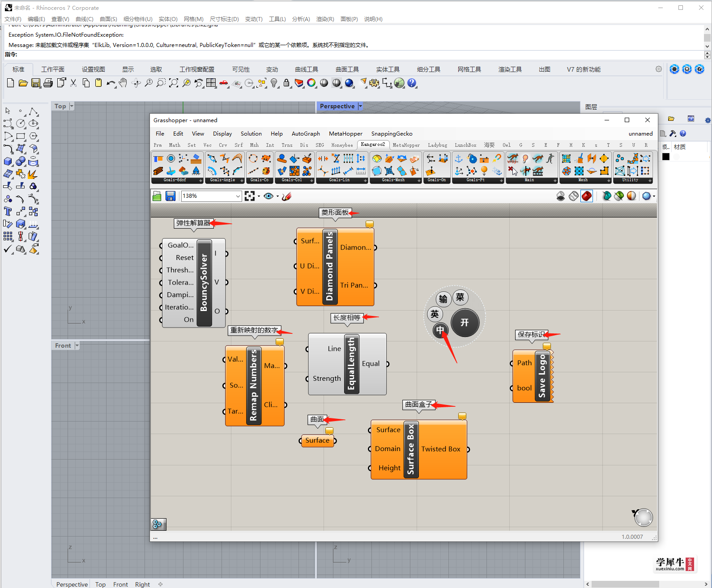The width and height of the screenshot is (712, 588).
Task: Click the bomb icon in Goals-Pt group
Action: pos(472,158)
